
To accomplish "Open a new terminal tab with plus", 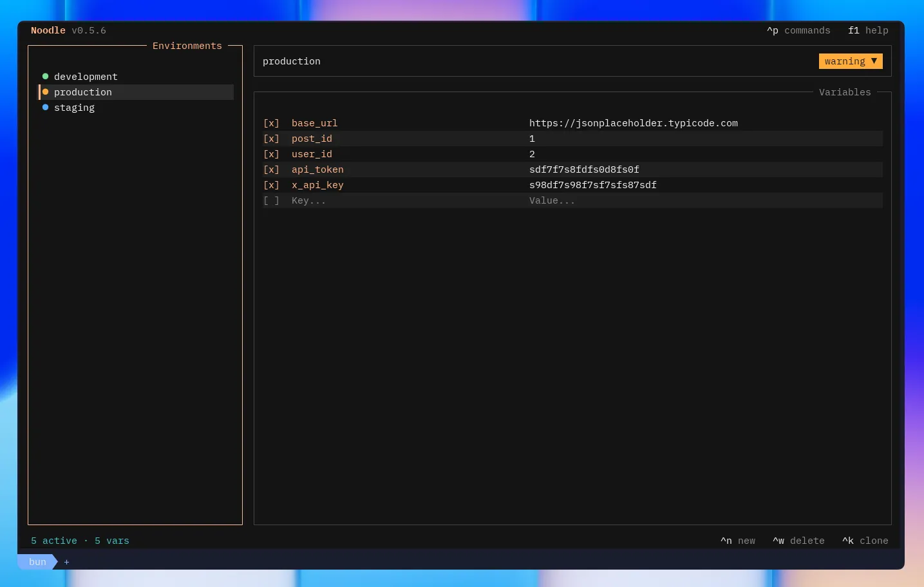I will click(x=66, y=562).
